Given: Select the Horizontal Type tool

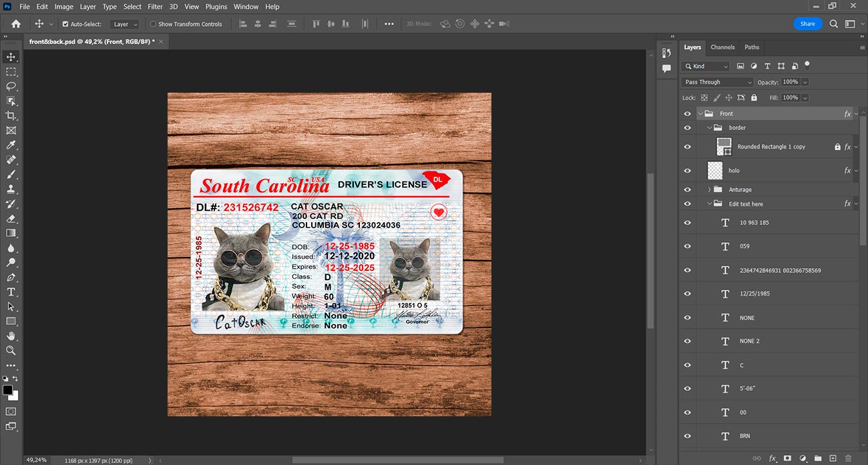Looking at the screenshot, I should (11, 292).
